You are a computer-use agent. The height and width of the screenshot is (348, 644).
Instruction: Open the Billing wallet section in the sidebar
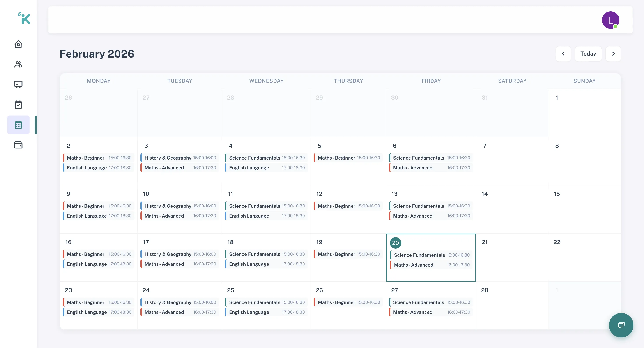coord(18,145)
